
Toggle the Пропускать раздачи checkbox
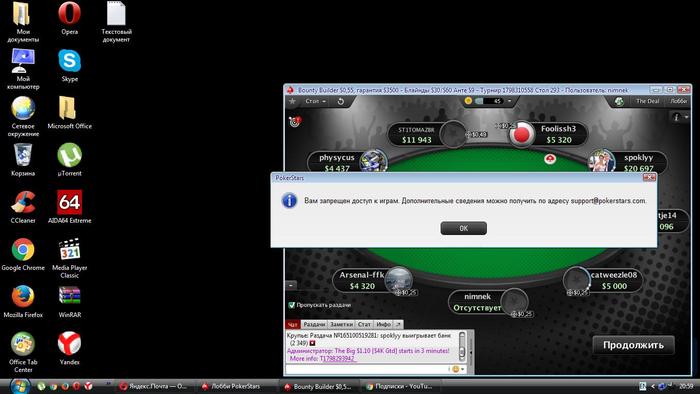click(292, 305)
